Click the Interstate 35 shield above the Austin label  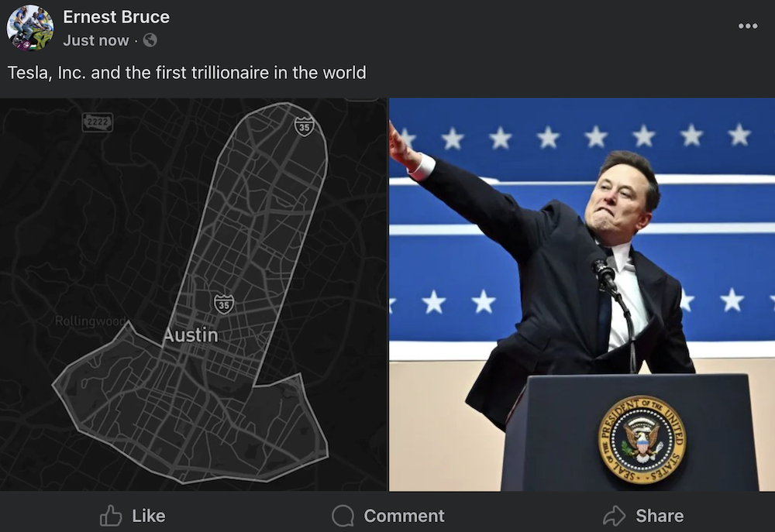(x=224, y=304)
